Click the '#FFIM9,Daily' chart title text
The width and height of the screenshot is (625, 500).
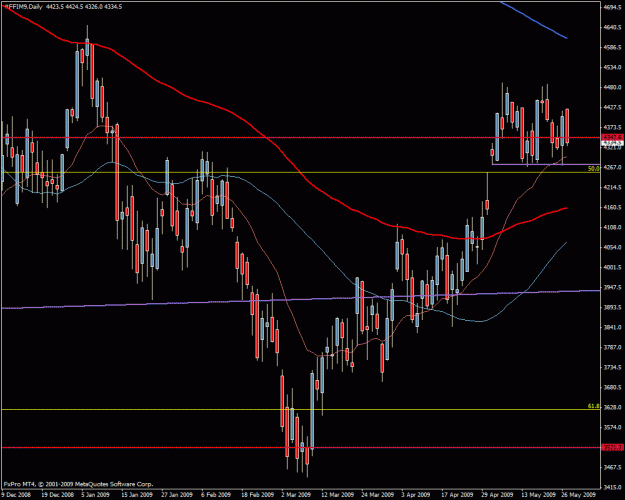22,7
